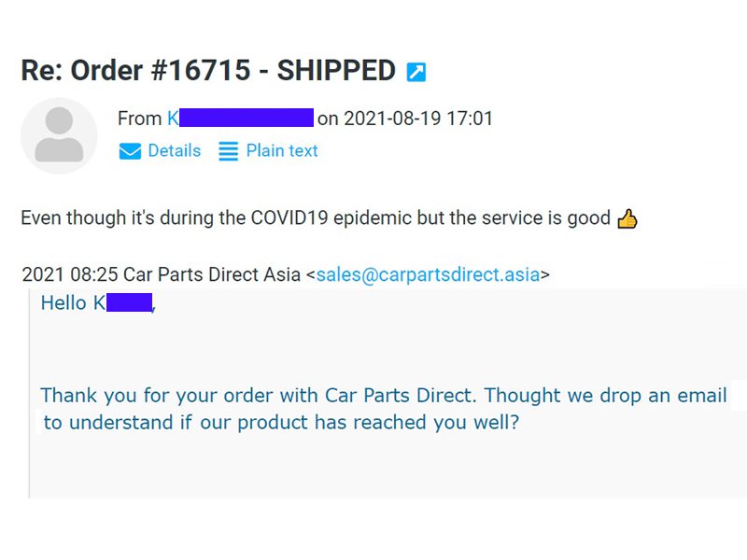
Task: Click the date 2021-08-19 17:01
Action: pyautogui.click(x=418, y=119)
